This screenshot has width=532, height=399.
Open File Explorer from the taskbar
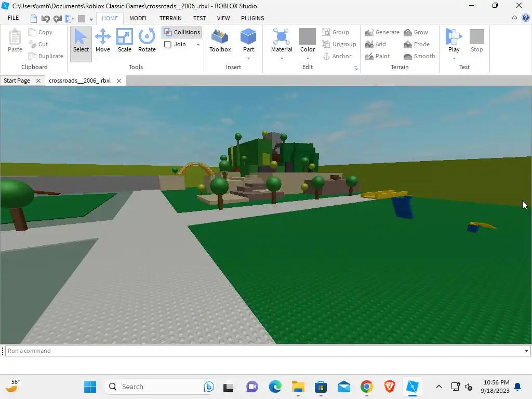298,387
